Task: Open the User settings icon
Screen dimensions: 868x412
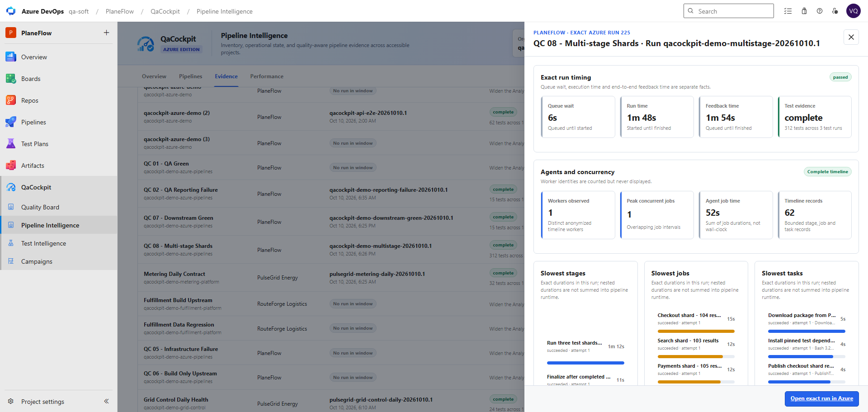Action: tap(835, 11)
